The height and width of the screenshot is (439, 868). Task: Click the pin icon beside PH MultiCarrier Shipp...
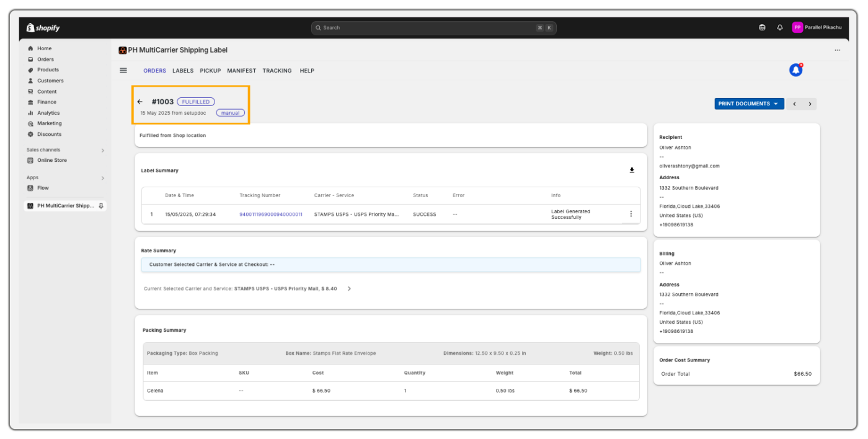102,206
